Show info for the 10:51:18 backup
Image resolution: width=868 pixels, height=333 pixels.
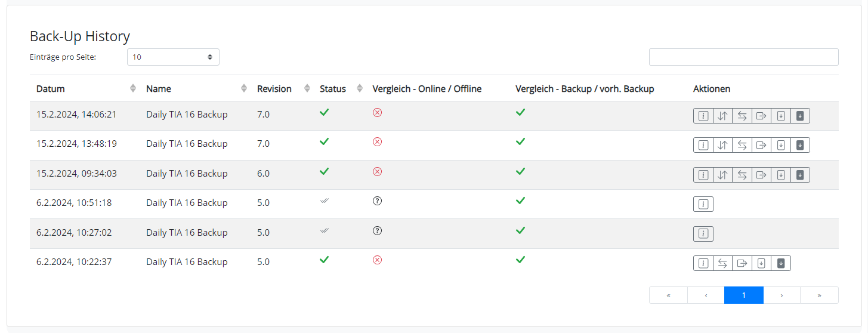pyautogui.click(x=703, y=205)
